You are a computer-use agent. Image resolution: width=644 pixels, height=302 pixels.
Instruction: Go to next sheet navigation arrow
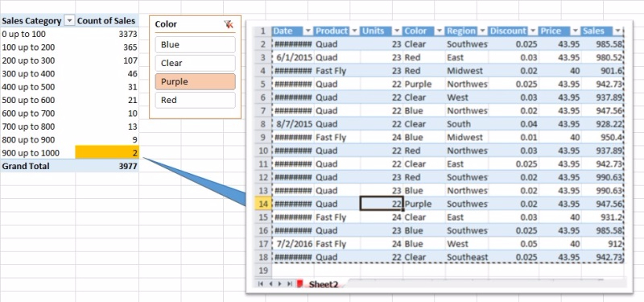(x=279, y=284)
